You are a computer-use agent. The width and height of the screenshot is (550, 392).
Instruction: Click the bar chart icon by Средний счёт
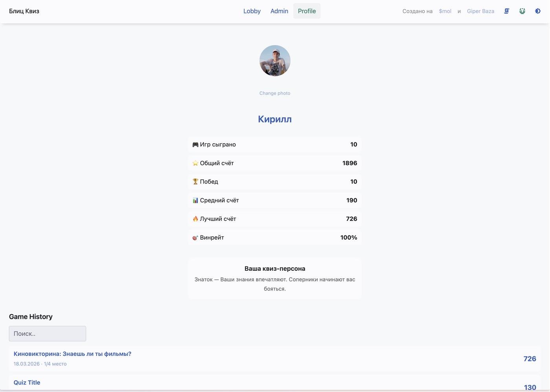195,201
